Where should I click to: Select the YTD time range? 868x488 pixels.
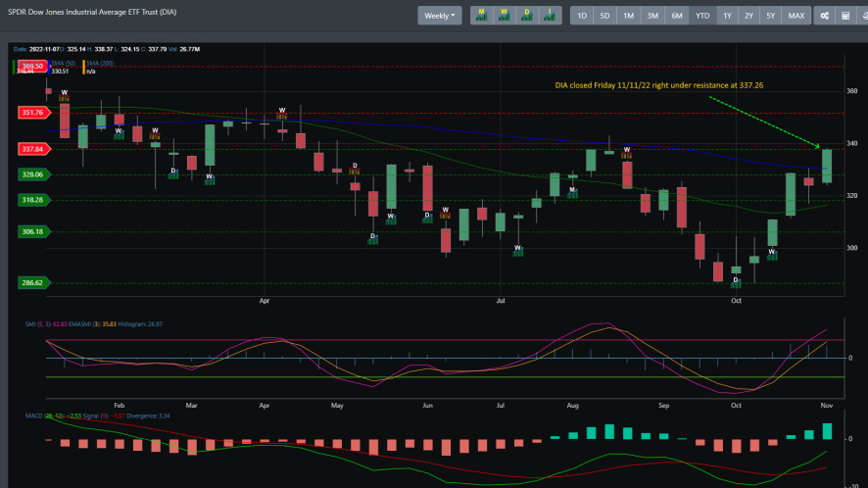pos(702,16)
